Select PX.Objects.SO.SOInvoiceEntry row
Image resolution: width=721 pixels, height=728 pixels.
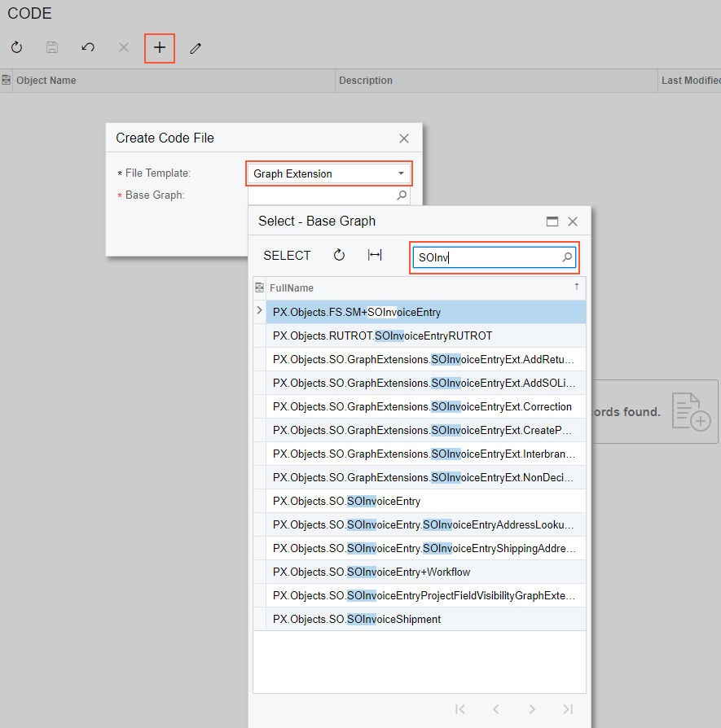click(x=347, y=501)
